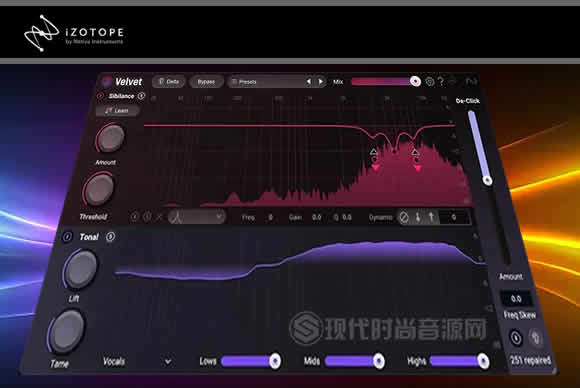The width and height of the screenshot is (580, 388).
Task: Open help via the question mark icon
Action: coord(441,82)
